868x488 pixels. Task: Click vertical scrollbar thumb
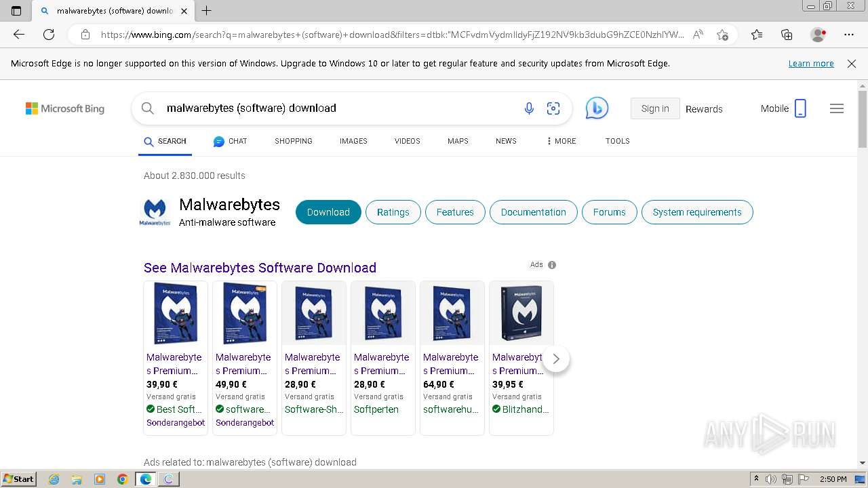click(x=863, y=119)
